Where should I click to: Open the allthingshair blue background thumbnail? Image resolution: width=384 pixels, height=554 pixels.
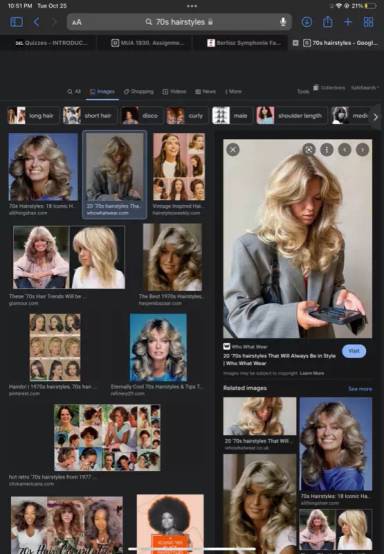pyautogui.click(x=43, y=167)
